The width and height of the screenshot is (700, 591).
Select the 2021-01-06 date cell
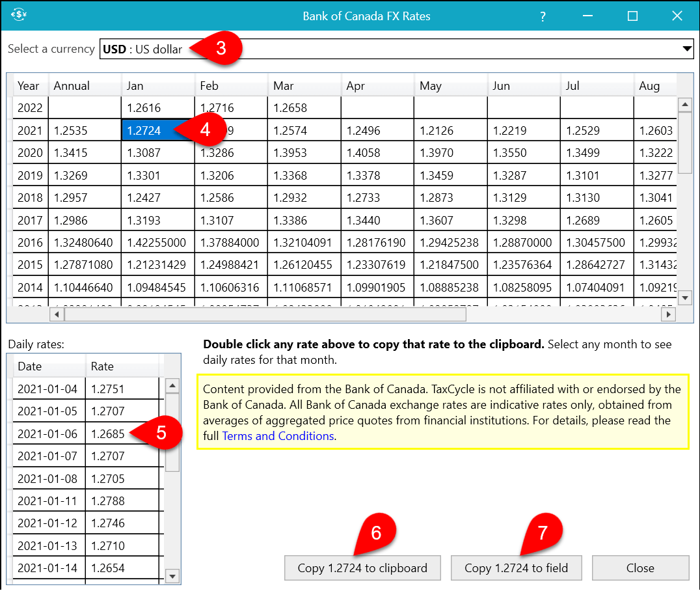pyautogui.click(x=49, y=433)
